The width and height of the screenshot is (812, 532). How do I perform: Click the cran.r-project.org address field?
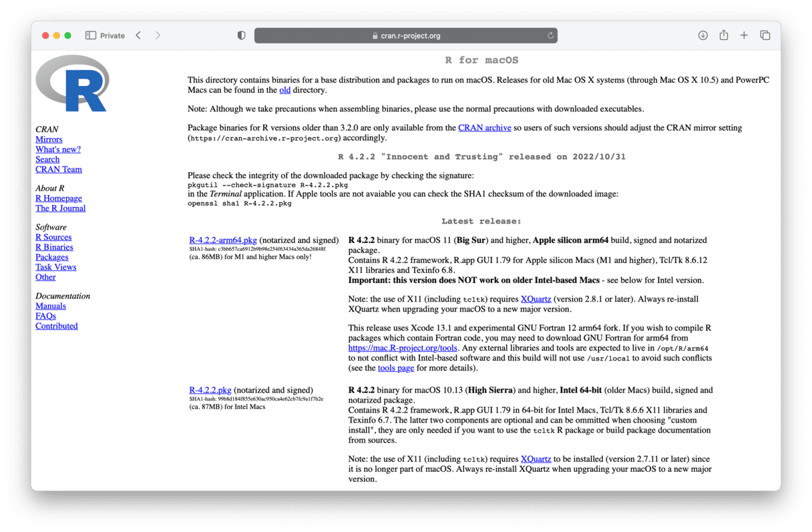[x=406, y=35]
